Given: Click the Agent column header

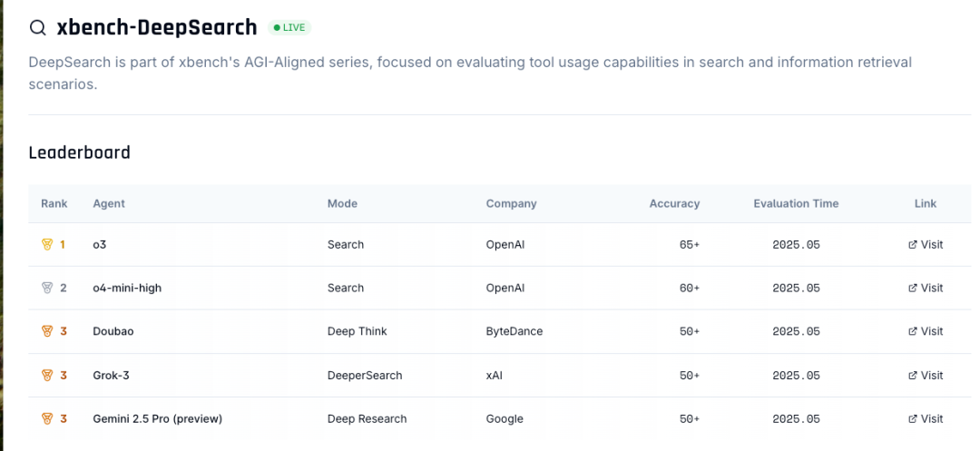Looking at the screenshot, I should (x=109, y=204).
